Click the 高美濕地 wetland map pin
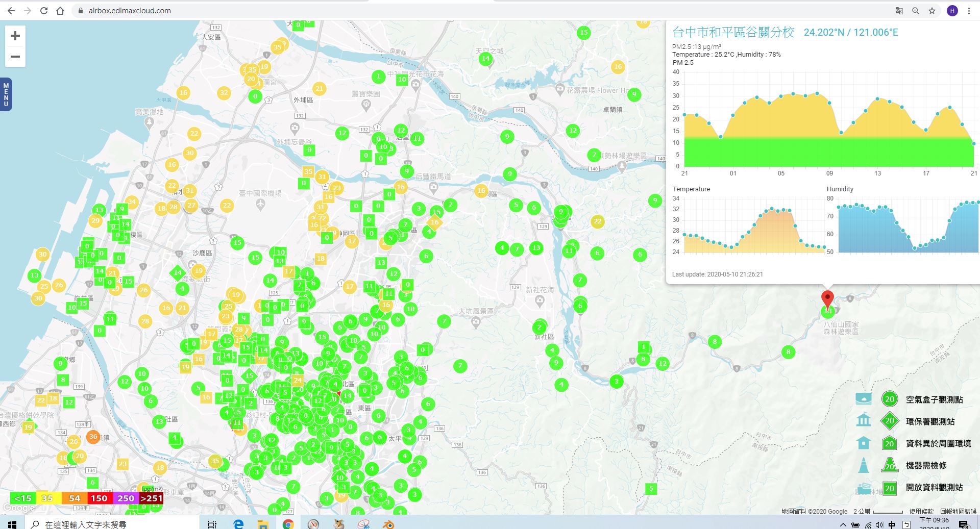 point(149,122)
